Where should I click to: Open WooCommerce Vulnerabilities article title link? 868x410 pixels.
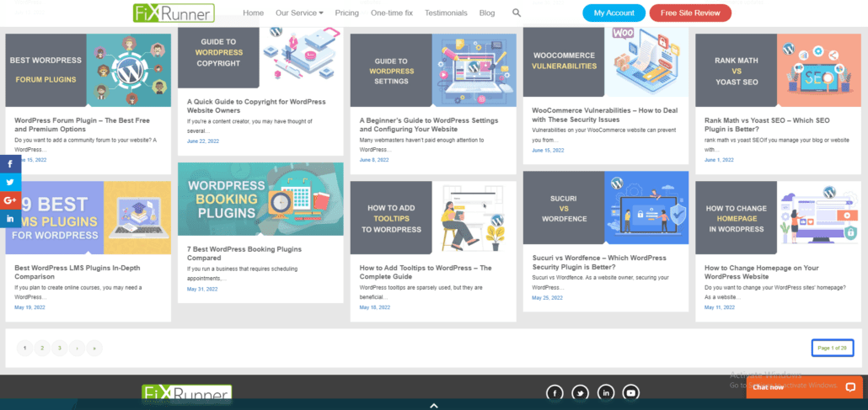click(x=604, y=115)
